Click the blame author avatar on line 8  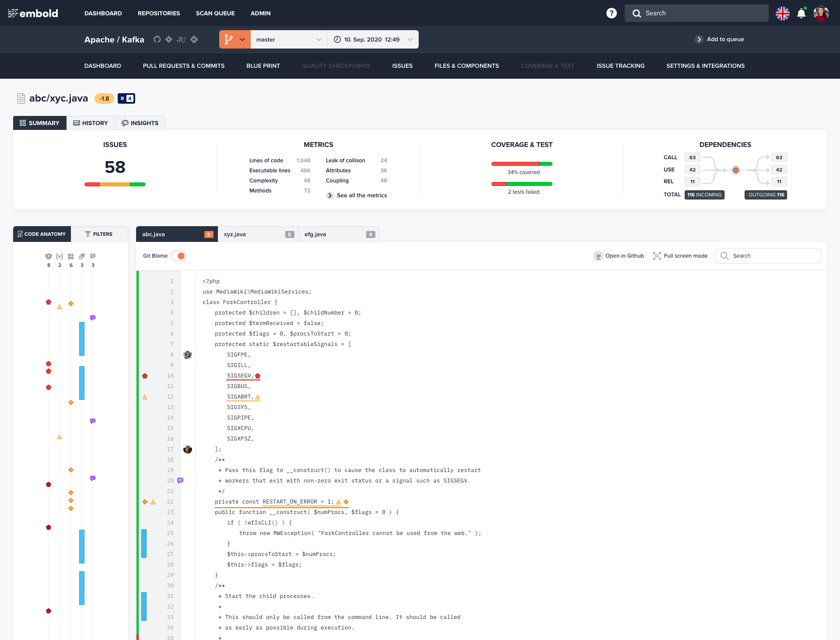click(188, 355)
